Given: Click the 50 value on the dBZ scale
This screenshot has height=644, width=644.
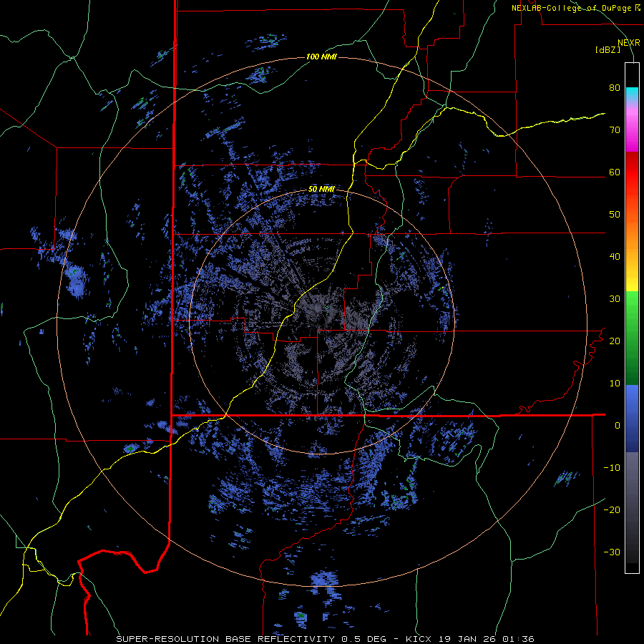Looking at the screenshot, I should [615, 215].
